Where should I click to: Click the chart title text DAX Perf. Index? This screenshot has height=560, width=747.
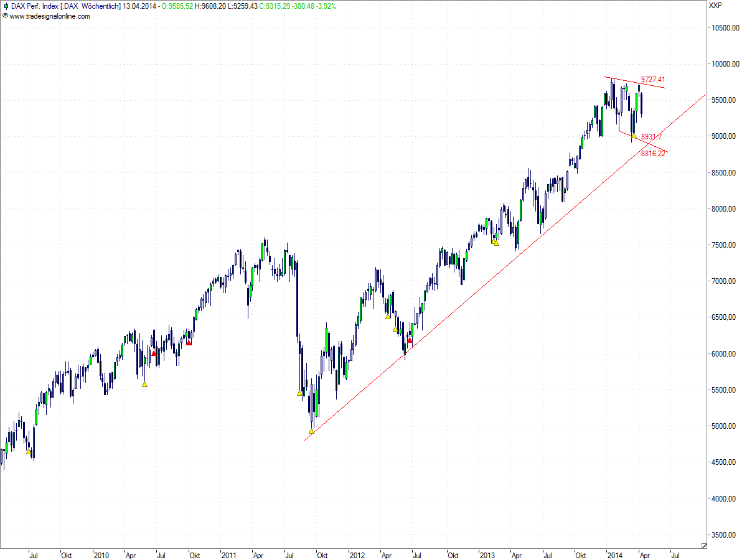pyautogui.click(x=34, y=5)
